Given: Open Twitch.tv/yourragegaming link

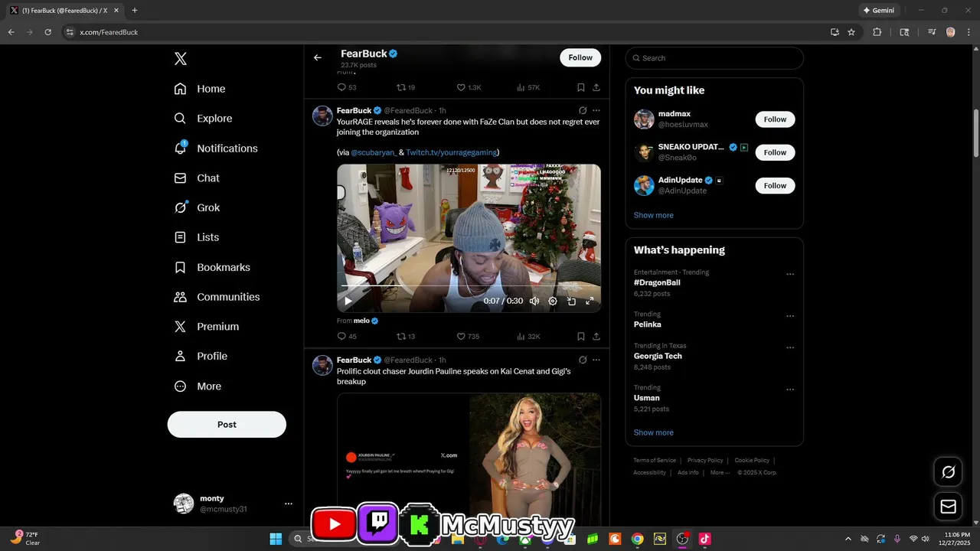Looking at the screenshot, I should click(x=451, y=152).
